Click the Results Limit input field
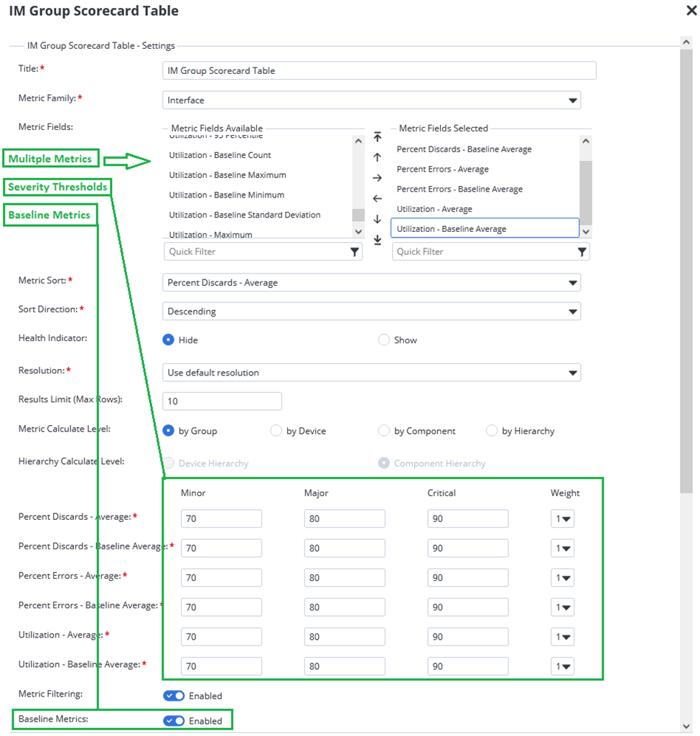Image resolution: width=700 pixels, height=736 pixels. [x=222, y=401]
